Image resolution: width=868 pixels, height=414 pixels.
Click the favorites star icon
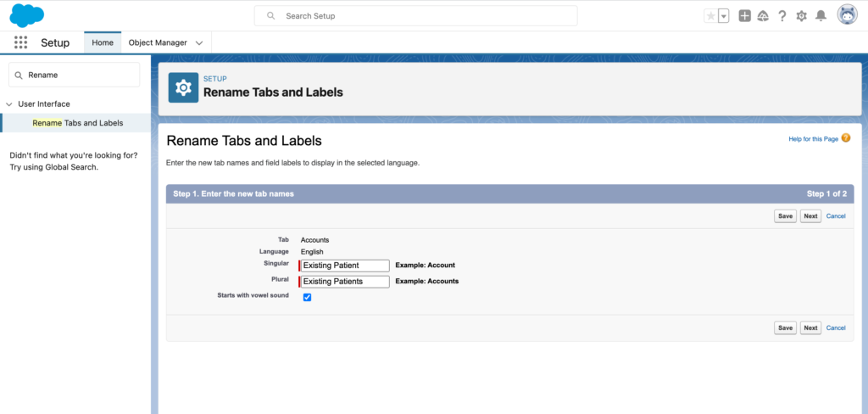pyautogui.click(x=711, y=16)
